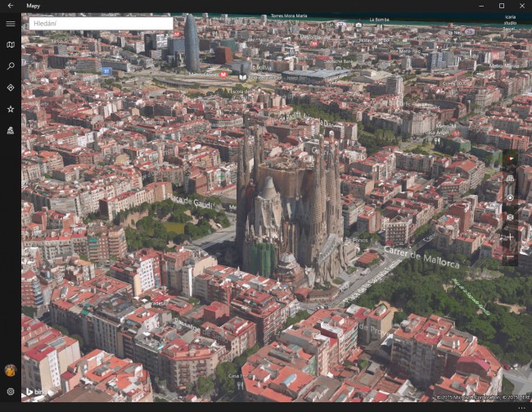
Task: Zoom out with the minus button
Action: coord(510,256)
